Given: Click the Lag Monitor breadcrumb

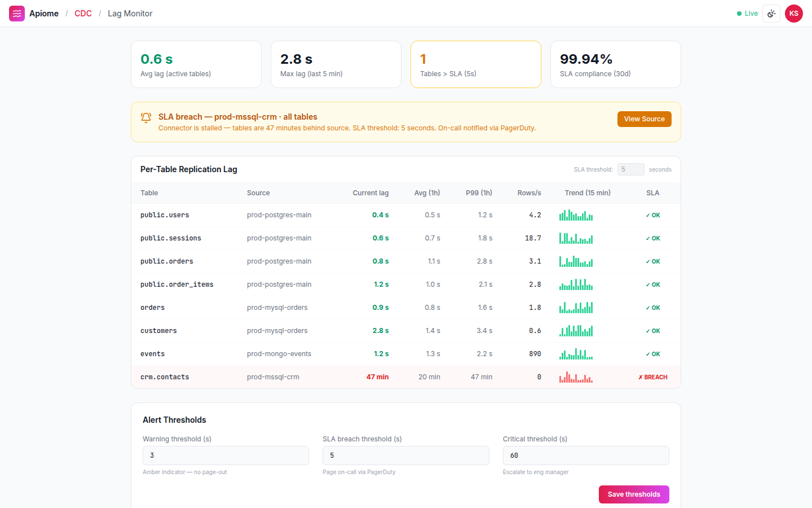Looking at the screenshot, I should tap(130, 14).
